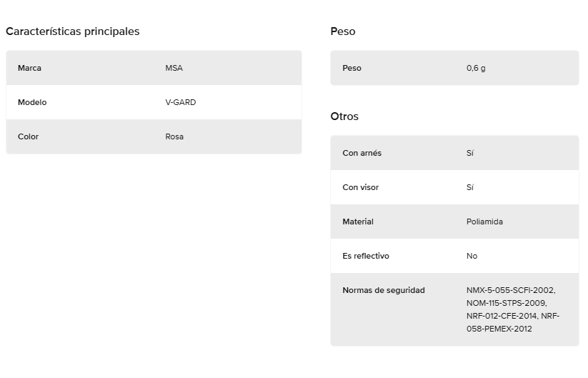Click the Normas de seguridad label

point(384,290)
